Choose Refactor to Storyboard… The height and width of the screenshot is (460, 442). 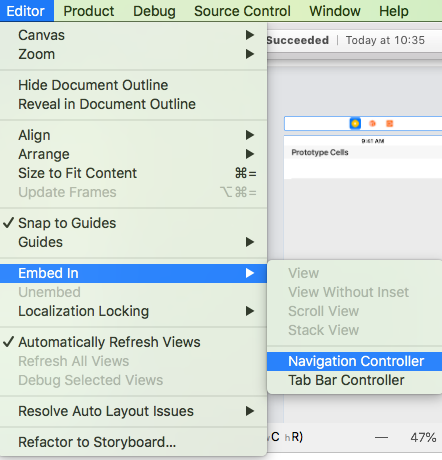133,442
